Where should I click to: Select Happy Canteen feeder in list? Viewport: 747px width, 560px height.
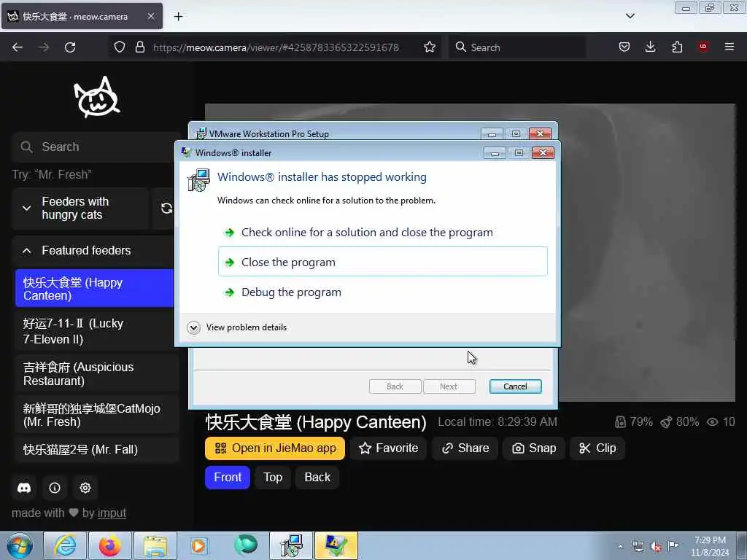pos(94,289)
